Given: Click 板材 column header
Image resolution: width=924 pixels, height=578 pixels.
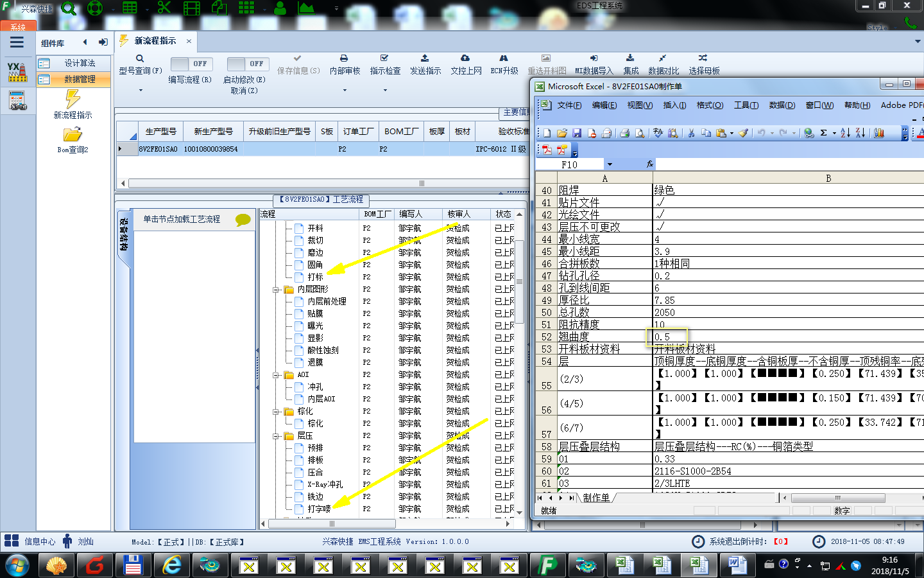Looking at the screenshot, I should 462,131.
